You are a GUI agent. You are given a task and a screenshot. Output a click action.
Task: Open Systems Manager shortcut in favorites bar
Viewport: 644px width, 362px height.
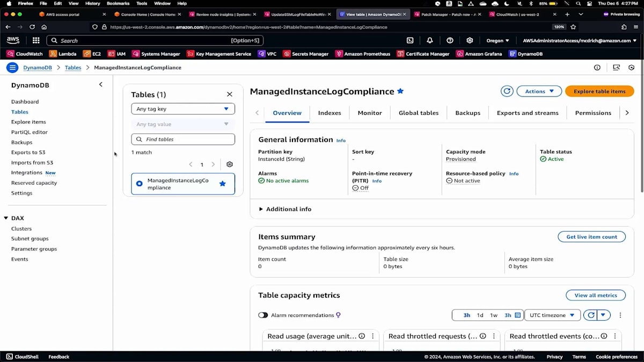point(156,54)
